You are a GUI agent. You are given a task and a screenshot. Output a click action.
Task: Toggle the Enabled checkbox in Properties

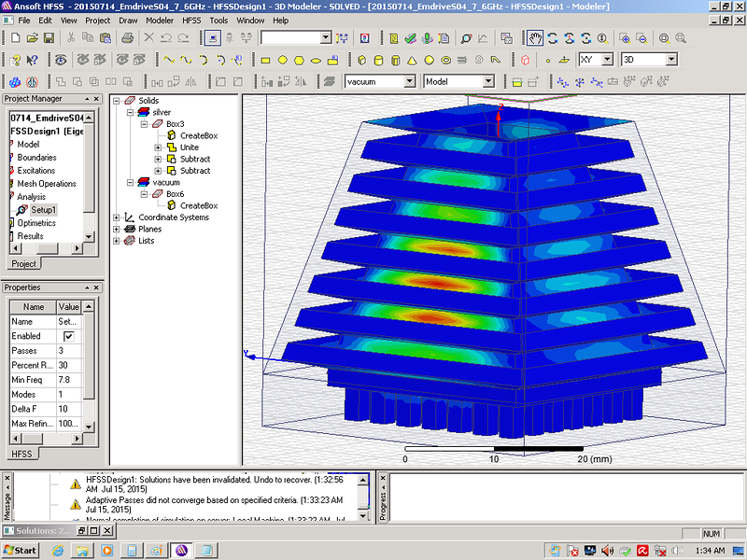(68, 336)
